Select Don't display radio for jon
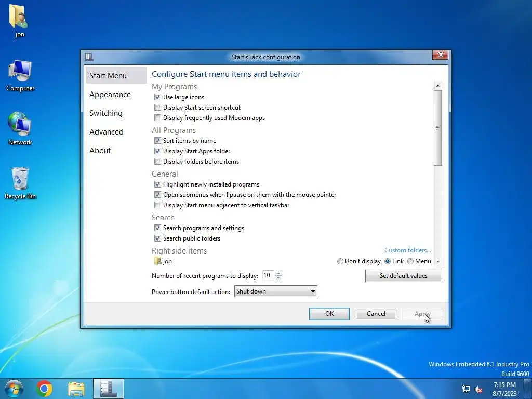The width and height of the screenshot is (532, 399). pyautogui.click(x=340, y=261)
